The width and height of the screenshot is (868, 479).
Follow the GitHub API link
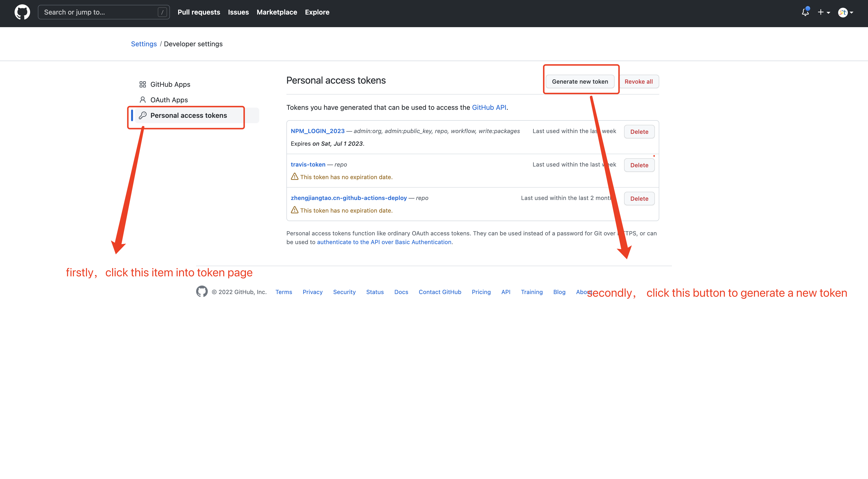489,107
